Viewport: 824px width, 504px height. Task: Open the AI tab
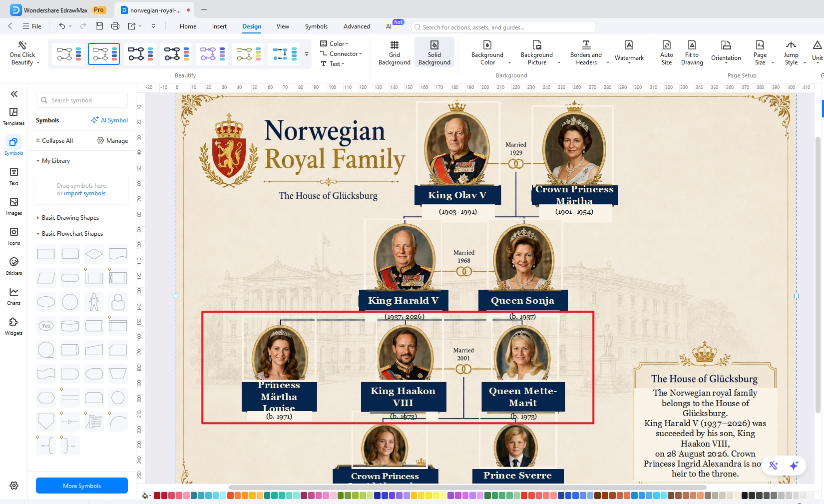pos(389,26)
